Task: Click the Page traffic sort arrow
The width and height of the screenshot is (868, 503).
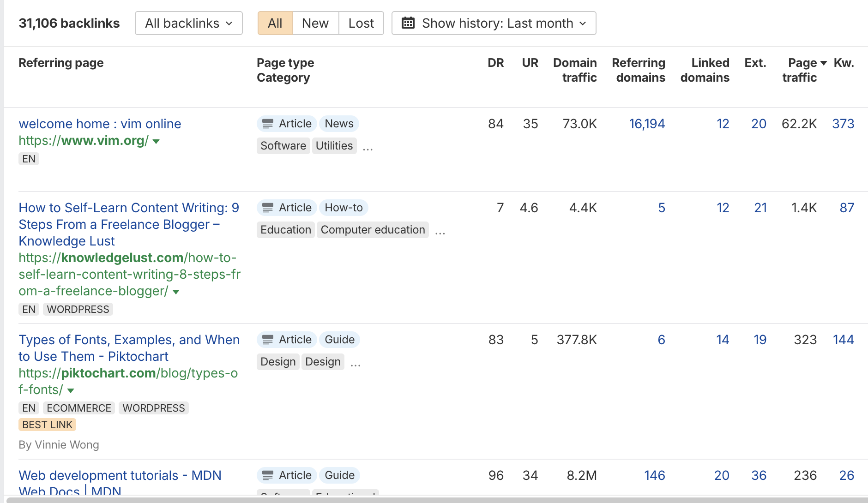Action: pyautogui.click(x=823, y=63)
